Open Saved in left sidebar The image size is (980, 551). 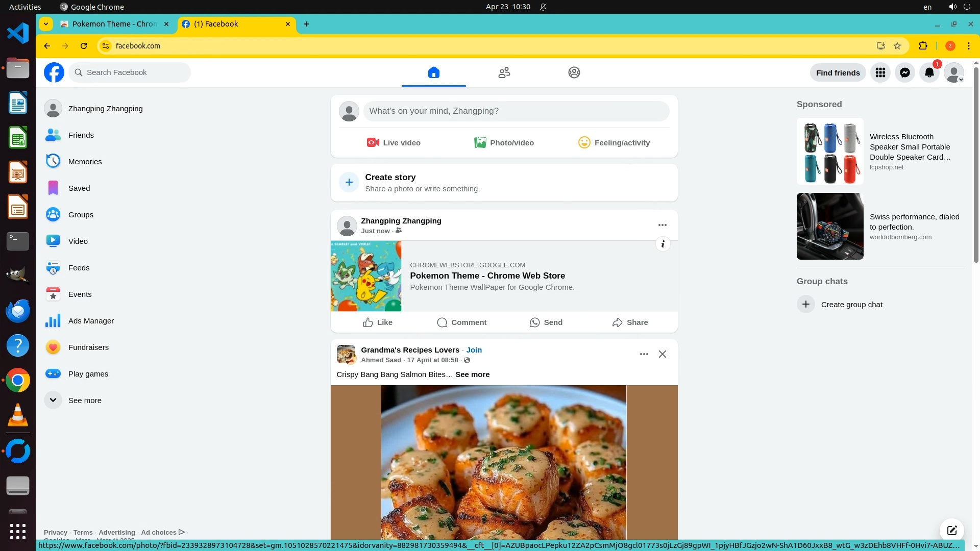pos(79,188)
